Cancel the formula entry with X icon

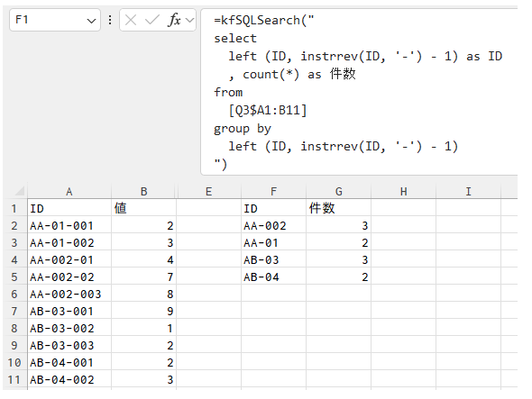[x=131, y=21]
